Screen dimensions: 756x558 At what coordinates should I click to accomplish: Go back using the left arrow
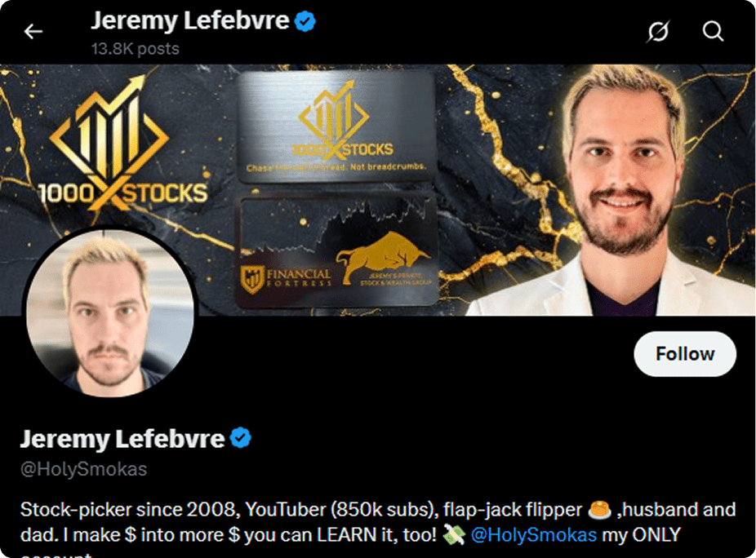(x=33, y=32)
